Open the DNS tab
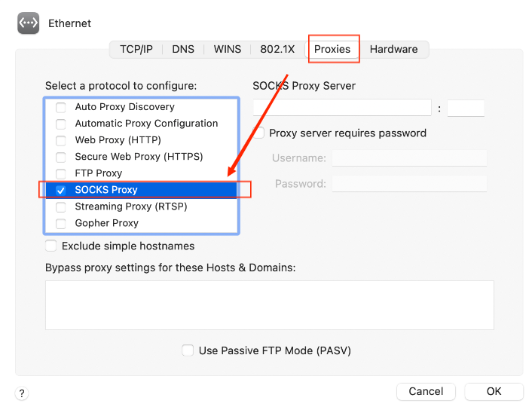This screenshot has height=410, width=532. coord(183,49)
